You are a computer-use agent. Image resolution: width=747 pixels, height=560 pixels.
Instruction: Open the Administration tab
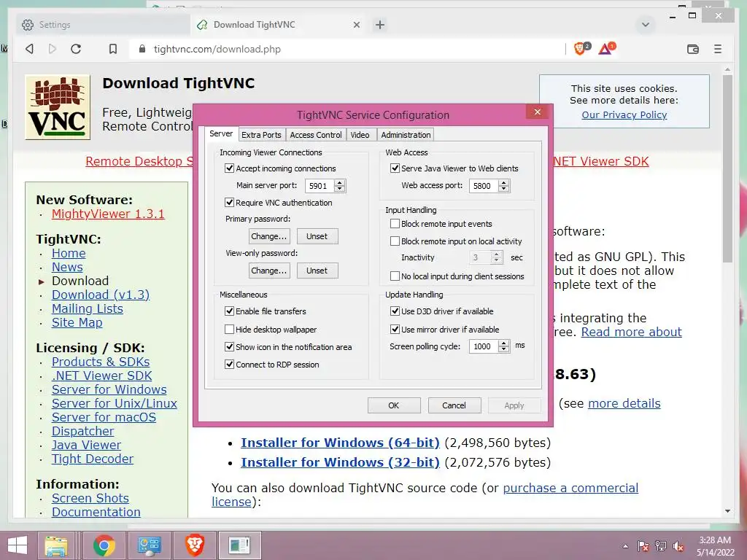tap(406, 135)
